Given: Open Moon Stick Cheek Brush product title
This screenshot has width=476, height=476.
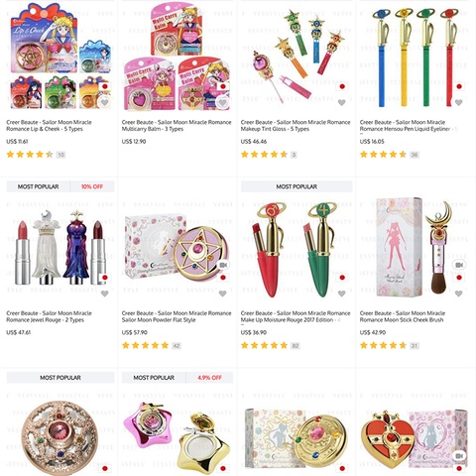Looking at the screenshot, I should pos(403,316).
